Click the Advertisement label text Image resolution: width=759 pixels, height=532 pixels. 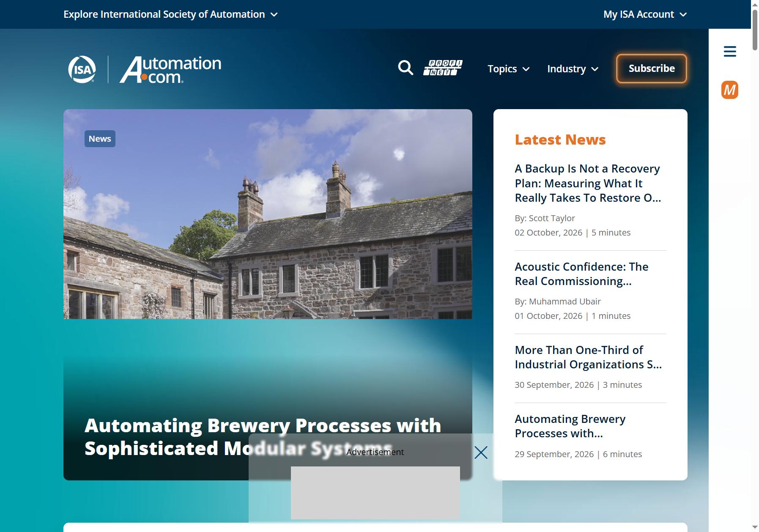pyautogui.click(x=375, y=452)
